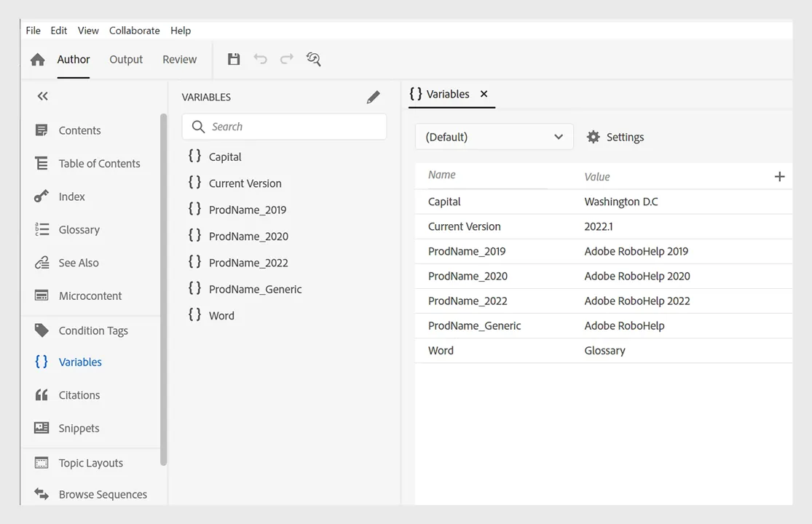812x524 pixels.
Task: Click the Search variables field
Action: point(284,127)
